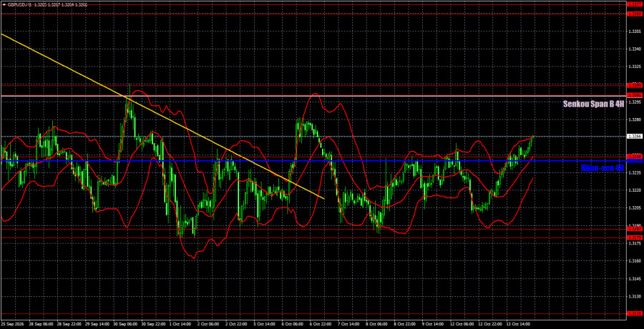
Task: Click the 1.3160 price scale value
Action: [x=635, y=261]
